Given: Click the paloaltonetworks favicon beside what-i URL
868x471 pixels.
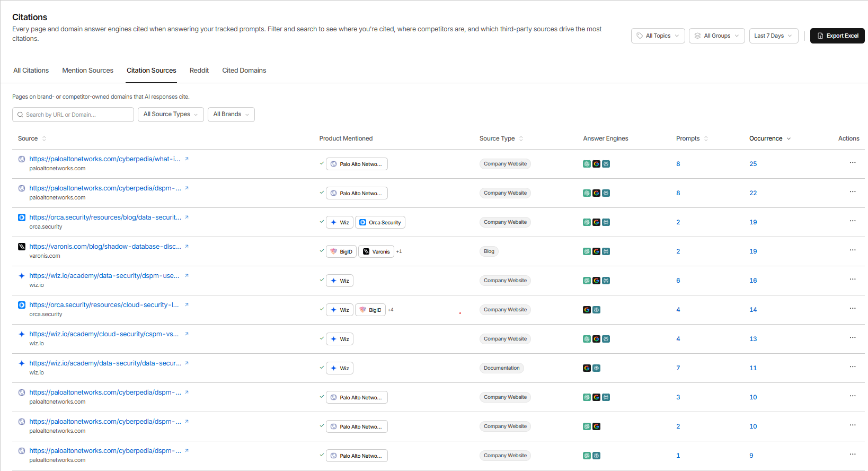Looking at the screenshot, I should [22, 159].
